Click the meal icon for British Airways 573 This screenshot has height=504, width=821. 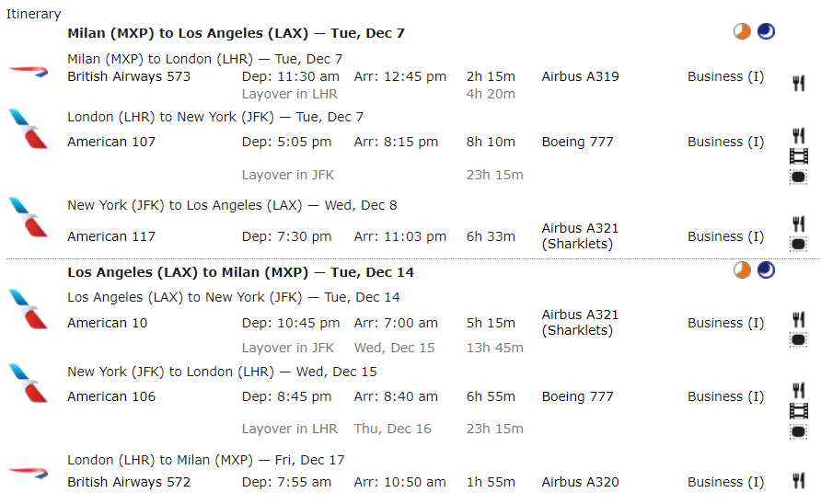coord(798,84)
